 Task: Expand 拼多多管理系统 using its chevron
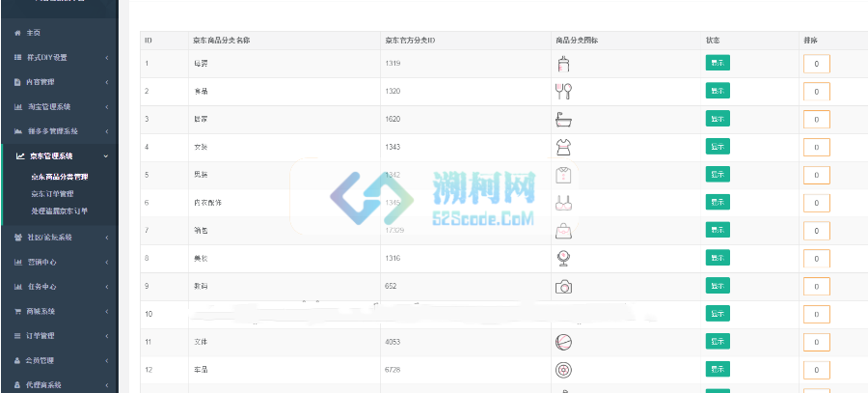[106, 131]
